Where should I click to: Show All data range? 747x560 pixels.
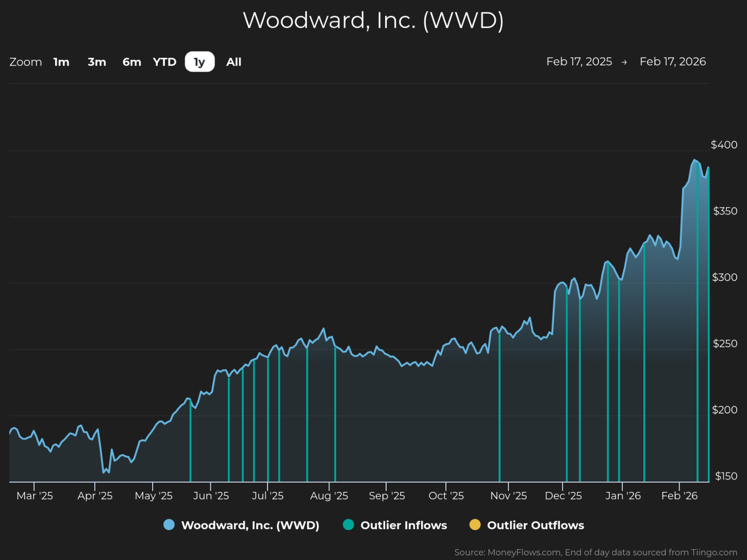click(x=234, y=62)
